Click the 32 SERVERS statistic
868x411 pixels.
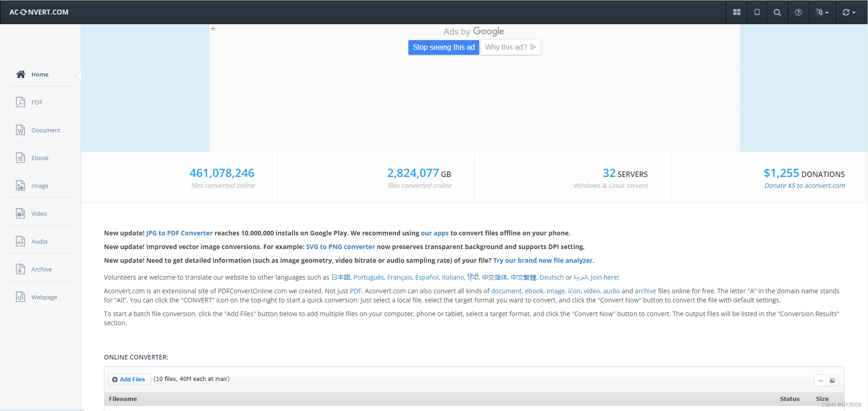625,173
